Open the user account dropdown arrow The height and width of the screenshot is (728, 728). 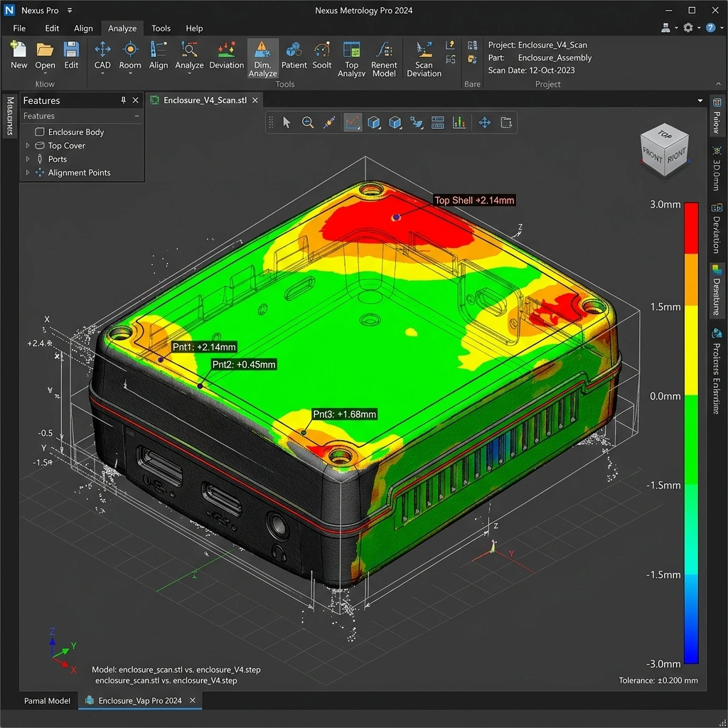pos(676,28)
